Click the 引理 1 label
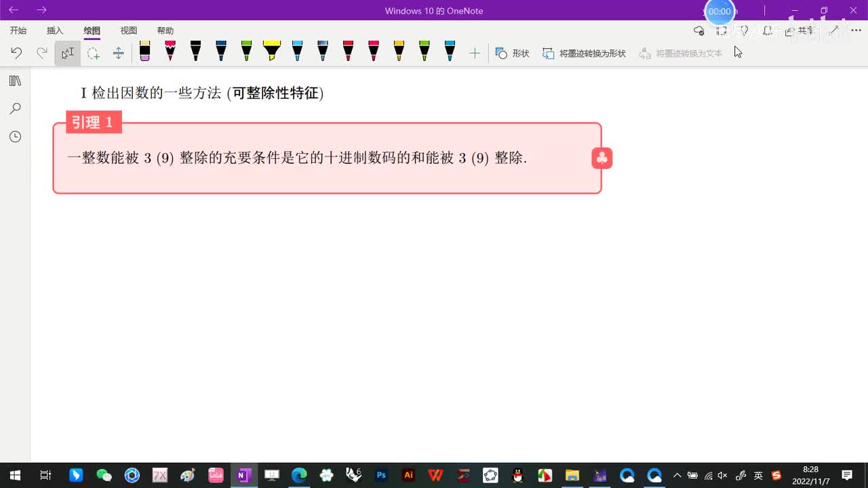Viewport: 868px width, 488px height. coord(94,122)
